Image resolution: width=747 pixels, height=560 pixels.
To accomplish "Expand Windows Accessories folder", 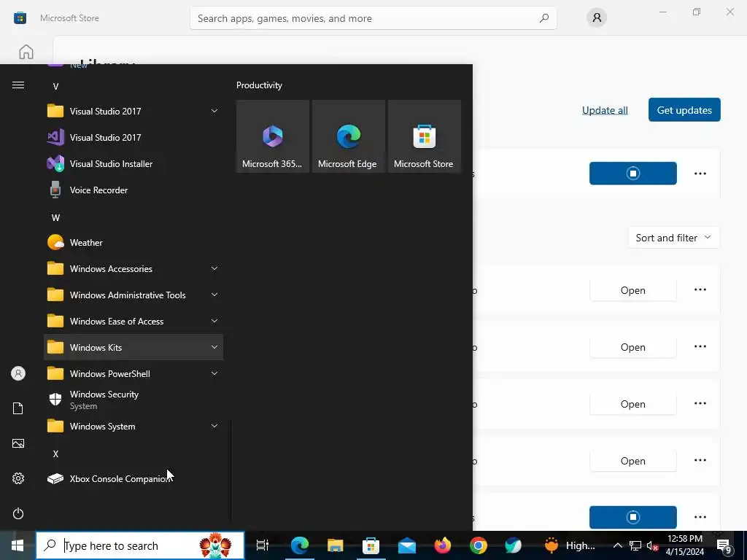I will point(133,268).
